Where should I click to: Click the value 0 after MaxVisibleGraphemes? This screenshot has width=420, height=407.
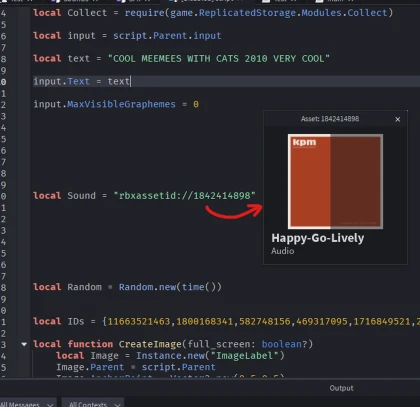pyautogui.click(x=196, y=104)
